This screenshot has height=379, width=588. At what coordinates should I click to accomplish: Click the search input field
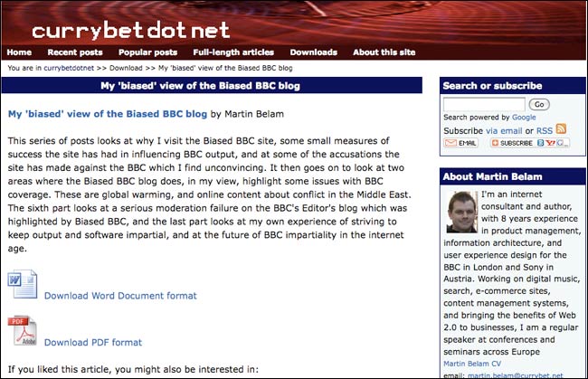[x=484, y=104]
